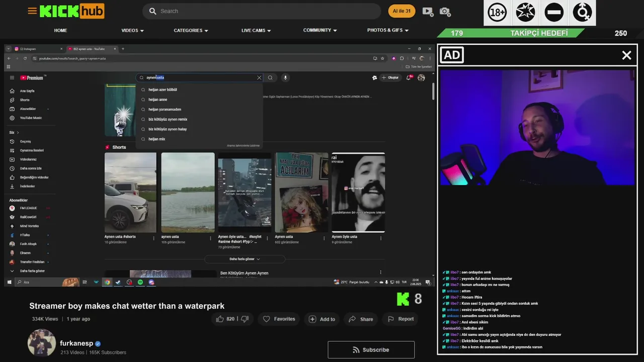Image resolution: width=644 pixels, height=362 pixels.
Task: Open YouTube account avatar menu
Action: 422,77
